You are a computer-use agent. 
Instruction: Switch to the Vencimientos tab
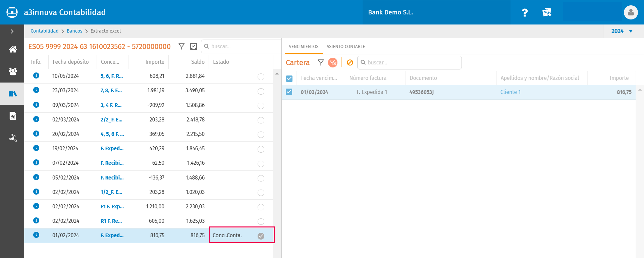pyautogui.click(x=304, y=47)
